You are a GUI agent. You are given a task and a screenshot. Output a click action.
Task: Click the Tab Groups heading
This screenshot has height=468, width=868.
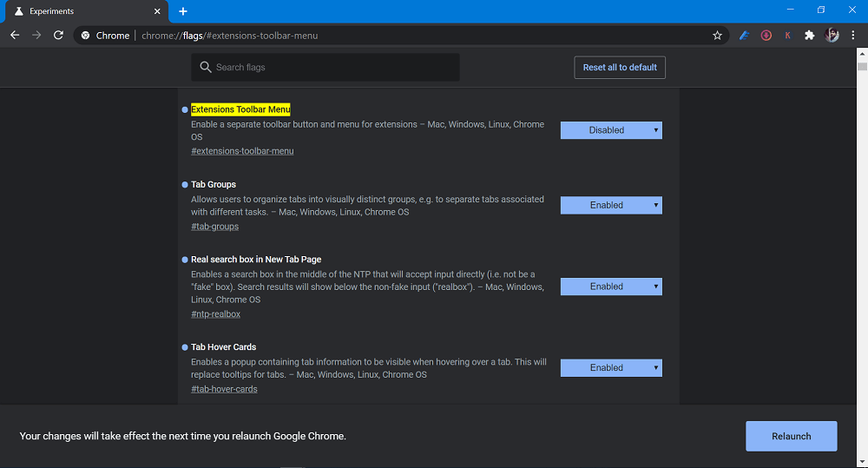click(214, 184)
